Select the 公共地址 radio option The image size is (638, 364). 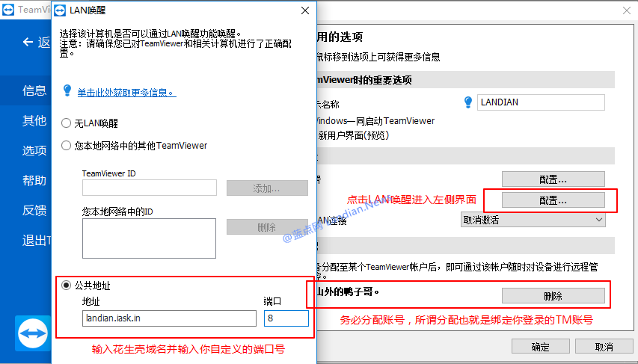[x=67, y=286]
